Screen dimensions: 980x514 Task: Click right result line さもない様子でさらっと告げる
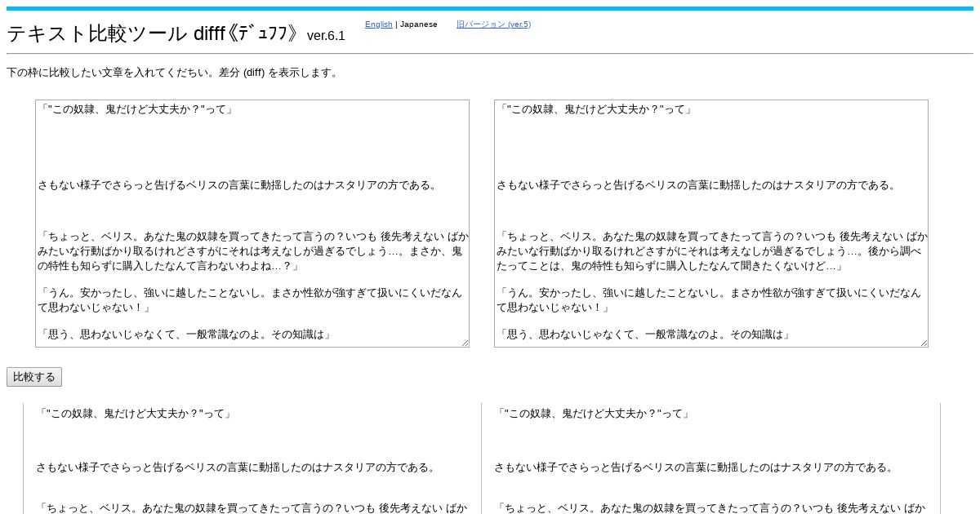[x=694, y=467]
